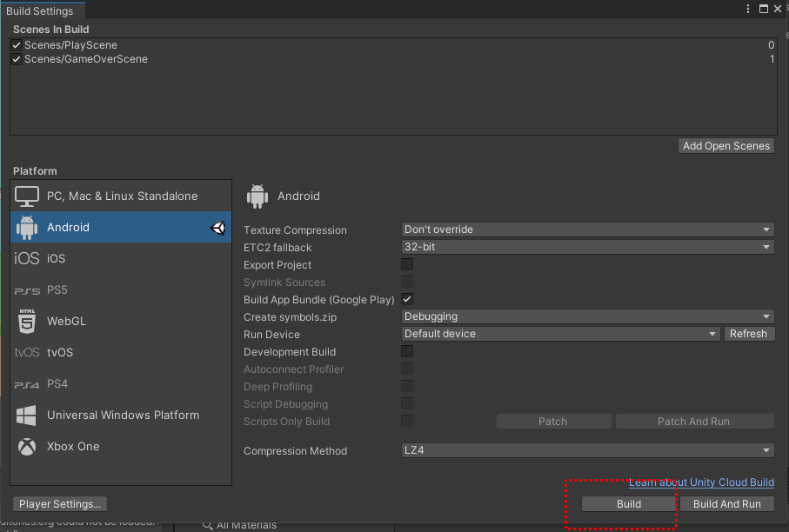Open the Compression Method LZ4 dropdown
The width and height of the screenshot is (789, 532).
[x=587, y=450]
